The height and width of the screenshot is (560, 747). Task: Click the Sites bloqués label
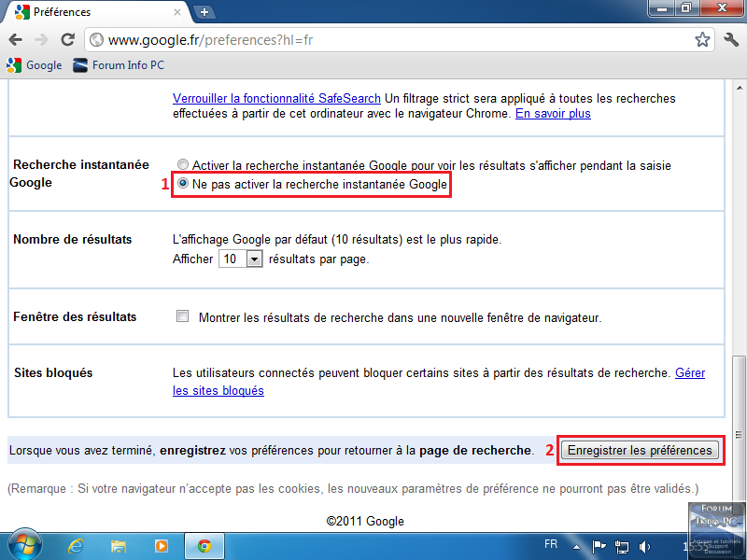[53, 372]
